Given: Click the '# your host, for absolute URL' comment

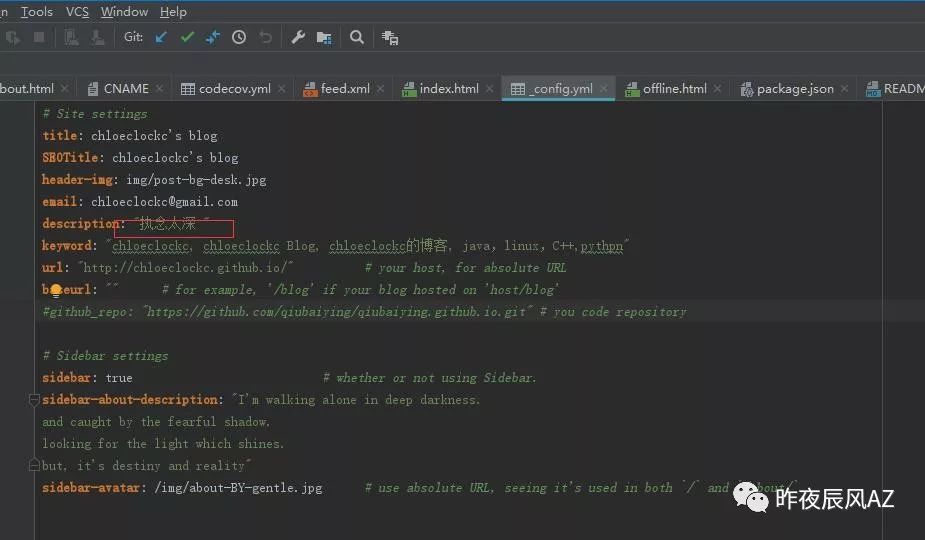Looking at the screenshot, I should click(465, 268).
